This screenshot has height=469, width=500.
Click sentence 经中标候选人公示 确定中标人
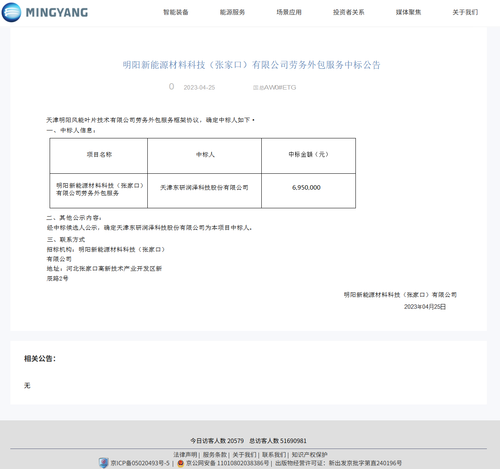pos(149,228)
